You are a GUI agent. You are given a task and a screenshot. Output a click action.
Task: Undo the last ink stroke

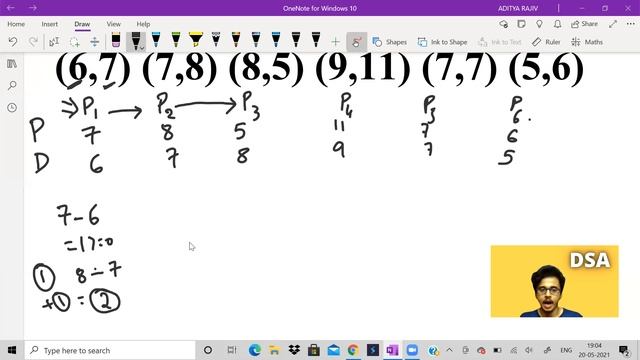[13, 42]
